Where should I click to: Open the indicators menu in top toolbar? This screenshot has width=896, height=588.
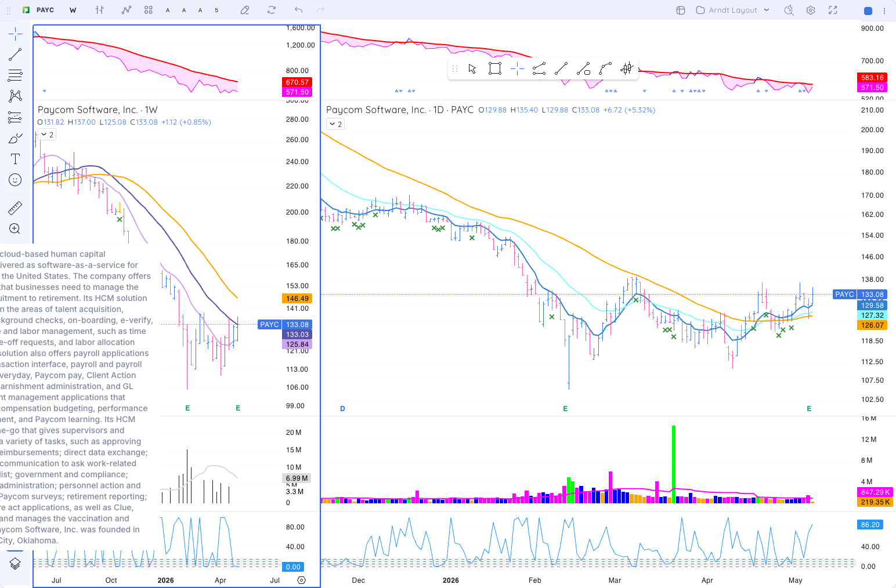127,10
